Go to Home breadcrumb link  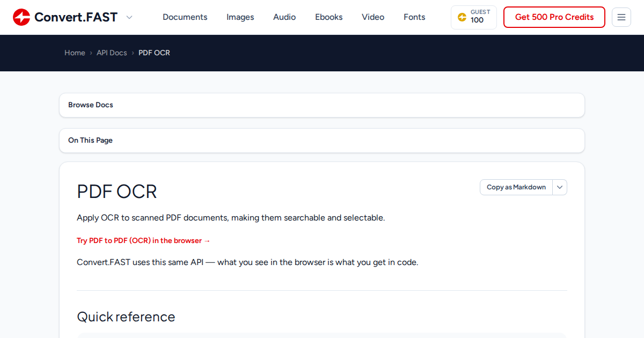coord(75,53)
